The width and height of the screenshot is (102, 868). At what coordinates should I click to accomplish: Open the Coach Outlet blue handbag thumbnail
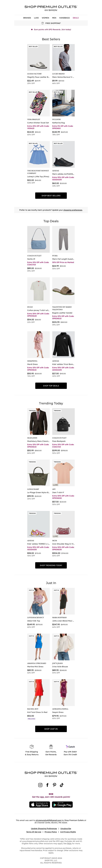pyautogui.click(x=39, y=239)
